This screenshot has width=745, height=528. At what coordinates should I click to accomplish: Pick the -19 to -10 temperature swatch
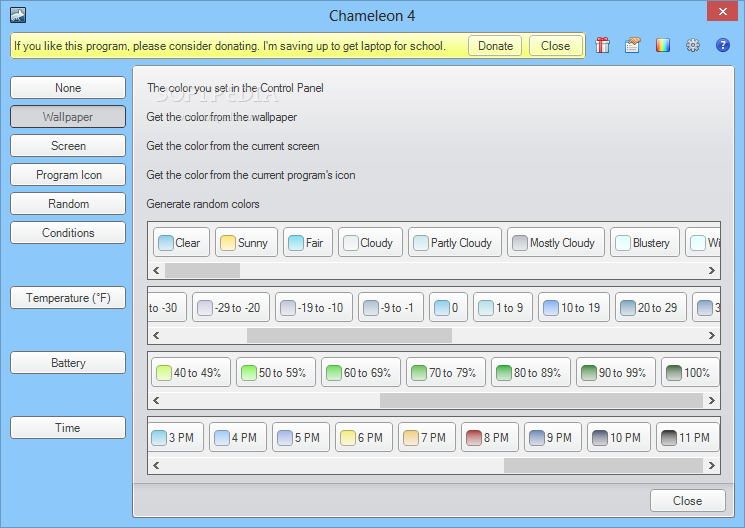click(314, 308)
